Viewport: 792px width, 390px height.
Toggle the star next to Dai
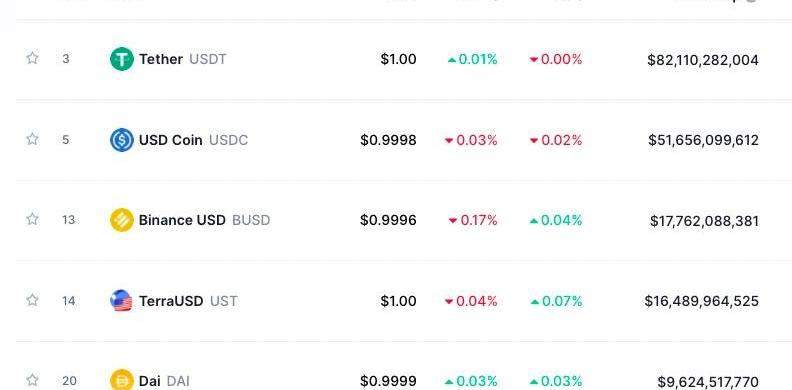[x=32, y=379]
